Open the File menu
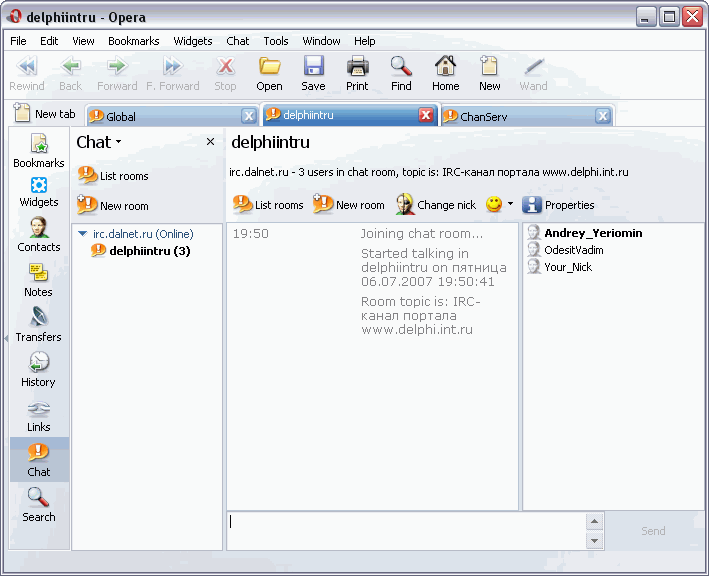This screenshot has width=709, height=576. pos(18,41)
